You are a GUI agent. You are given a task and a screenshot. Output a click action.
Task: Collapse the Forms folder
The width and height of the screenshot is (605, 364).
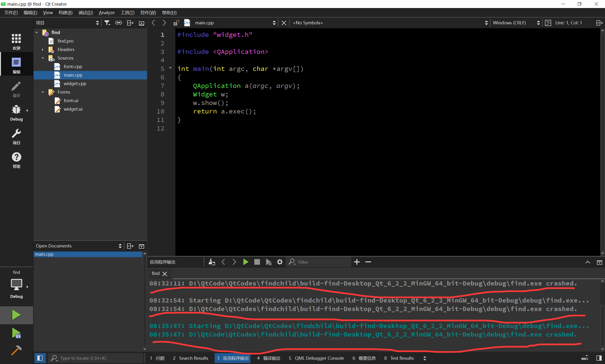pyautogui.click(x=43, y=92)
